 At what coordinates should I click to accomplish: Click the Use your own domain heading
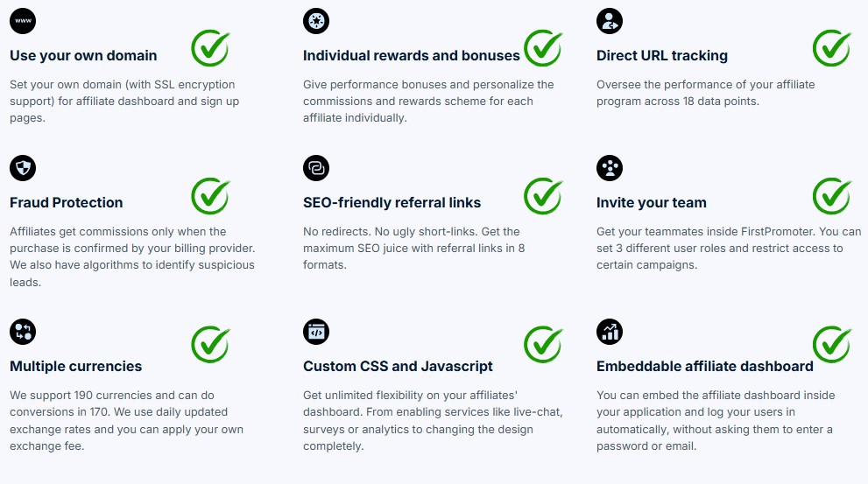tap(83, 55)
